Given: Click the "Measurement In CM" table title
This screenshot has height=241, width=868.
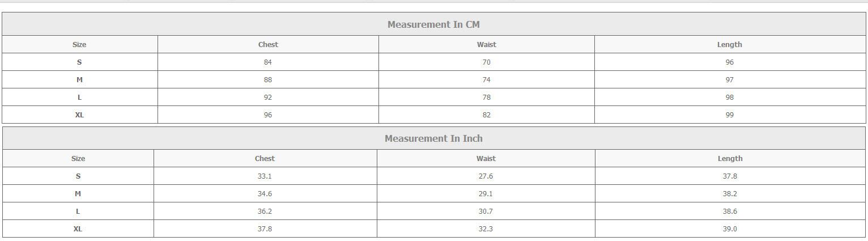Looking at the screenshot, I should coord(433,24).
